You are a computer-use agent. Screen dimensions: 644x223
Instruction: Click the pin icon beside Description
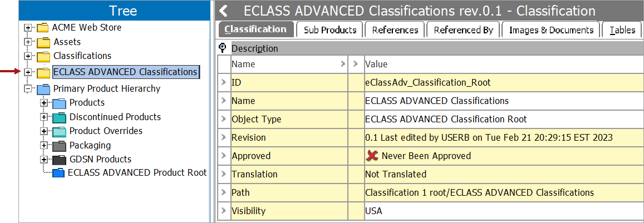pyautogui.click(x=223, y=48)
